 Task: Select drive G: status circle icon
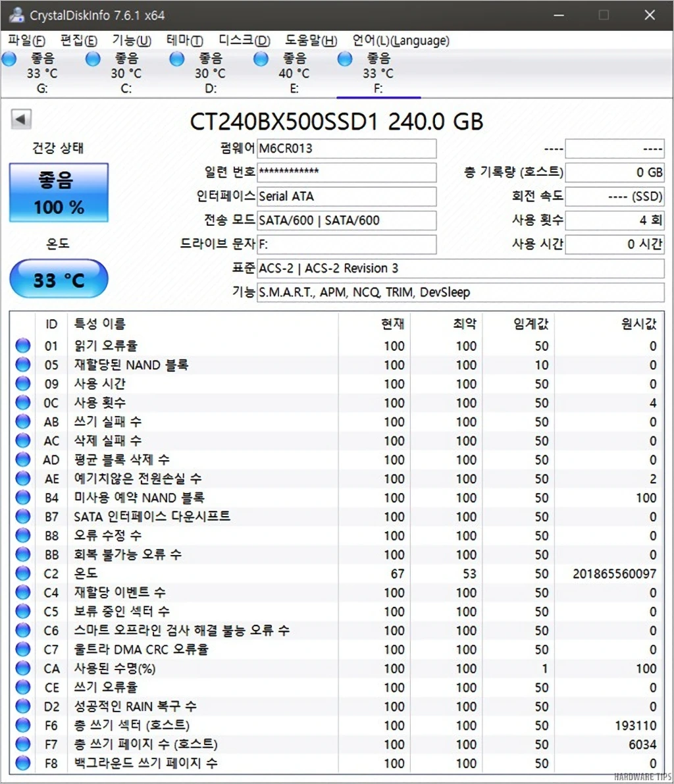point(9,59)
